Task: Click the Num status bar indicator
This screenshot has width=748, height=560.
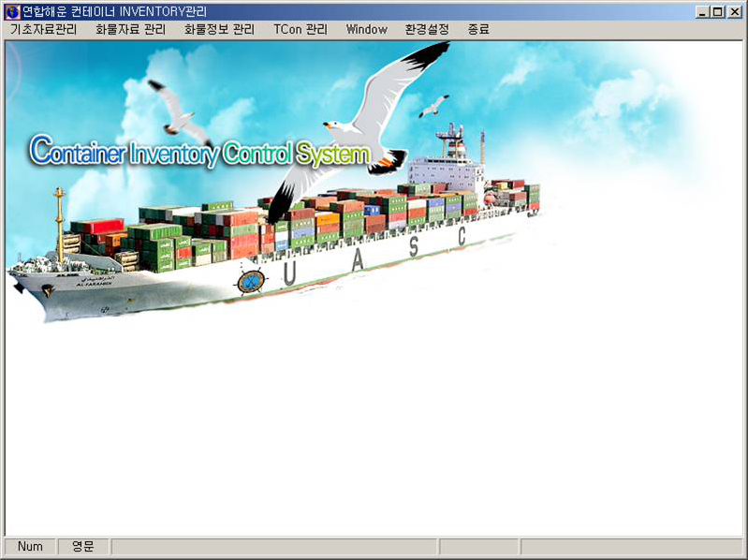Action: pos(30,547)
